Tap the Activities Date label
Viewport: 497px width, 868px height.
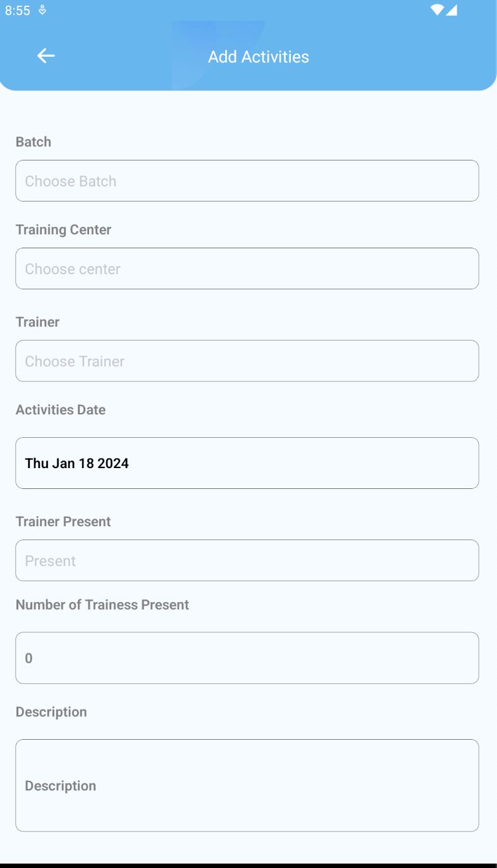(x=61, y=410)
